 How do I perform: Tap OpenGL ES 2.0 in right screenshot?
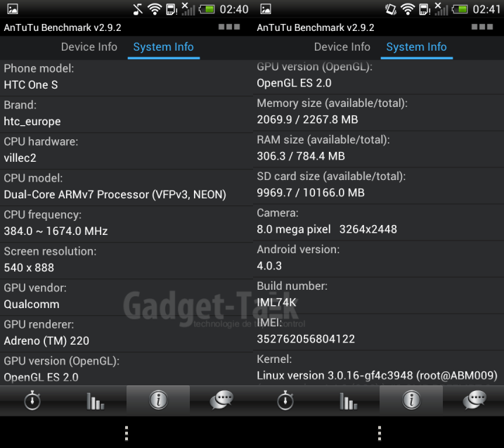[x=294, y=83]
